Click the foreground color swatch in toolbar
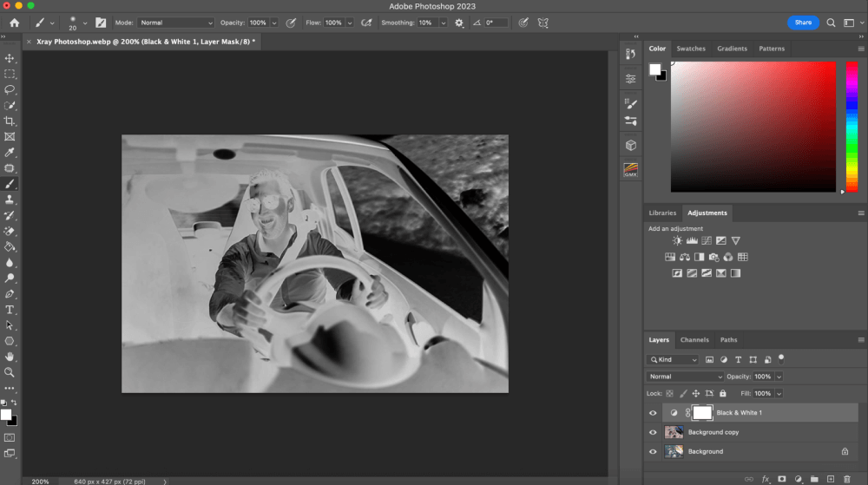The image size is (868, 485). (x=7, y=415)
